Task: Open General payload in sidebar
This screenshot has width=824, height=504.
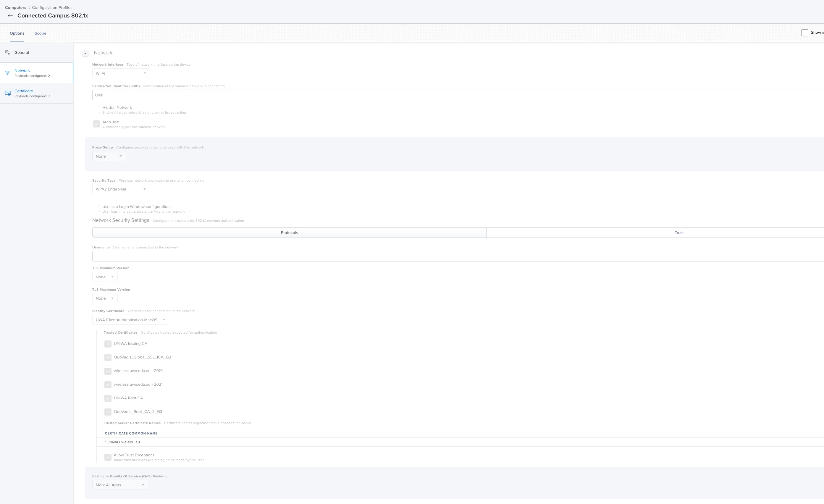Action: pos(36,53)
